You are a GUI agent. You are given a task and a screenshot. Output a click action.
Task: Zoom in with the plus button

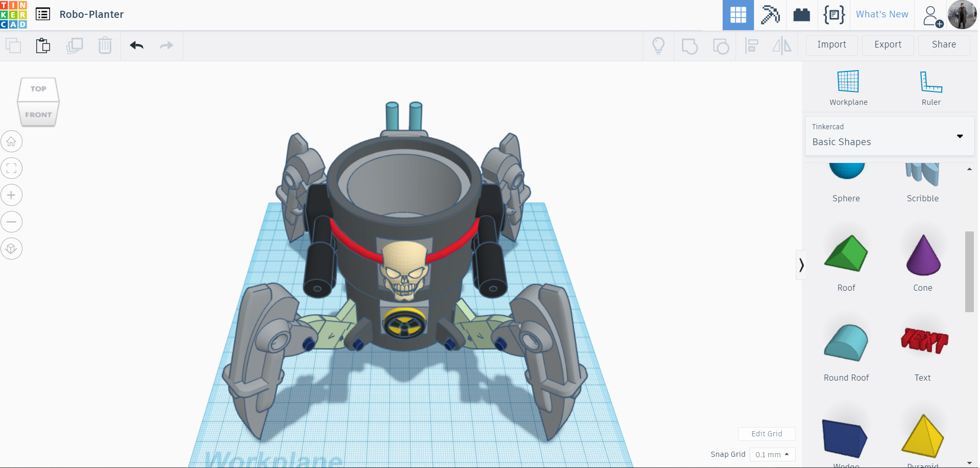click(x=11, y=195)
